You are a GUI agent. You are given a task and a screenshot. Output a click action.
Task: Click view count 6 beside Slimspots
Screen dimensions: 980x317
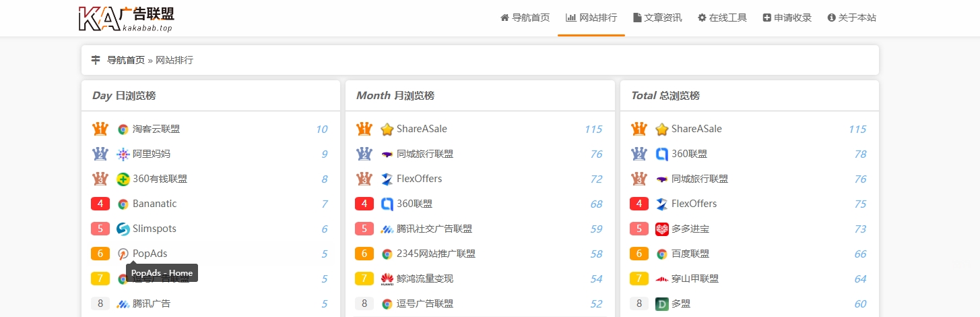(x=324, y=229)
